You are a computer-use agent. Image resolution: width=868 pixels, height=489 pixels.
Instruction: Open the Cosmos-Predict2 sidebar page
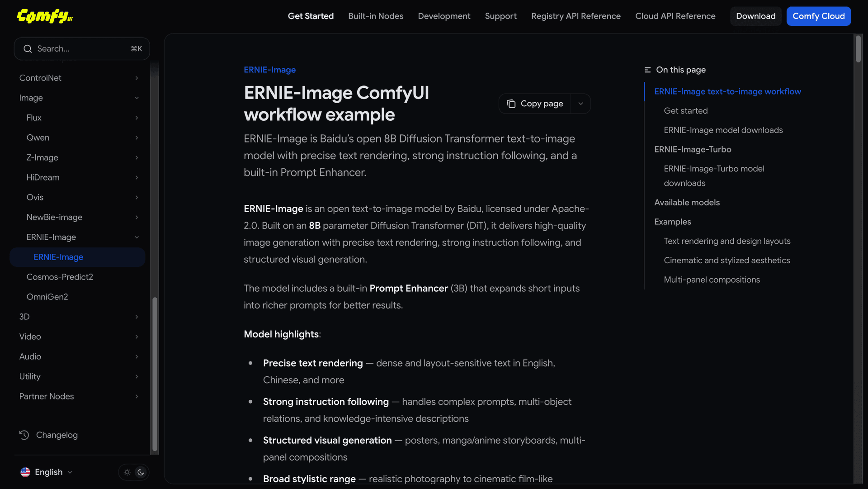pos(60,277)
